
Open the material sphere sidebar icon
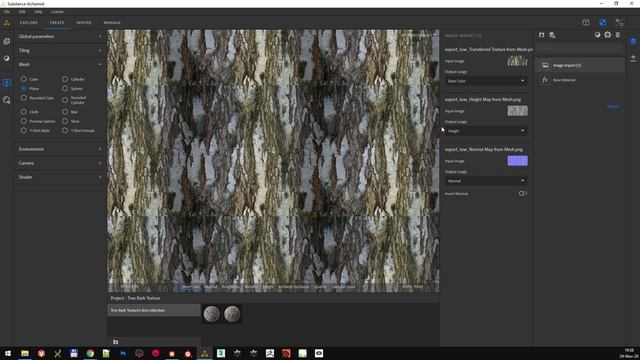tap(7, 58)
